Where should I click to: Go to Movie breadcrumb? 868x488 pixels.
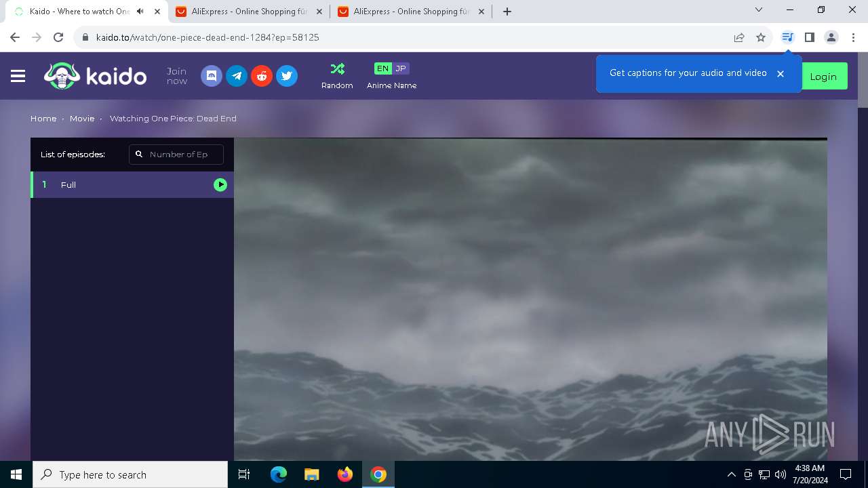tap(82, 119)
